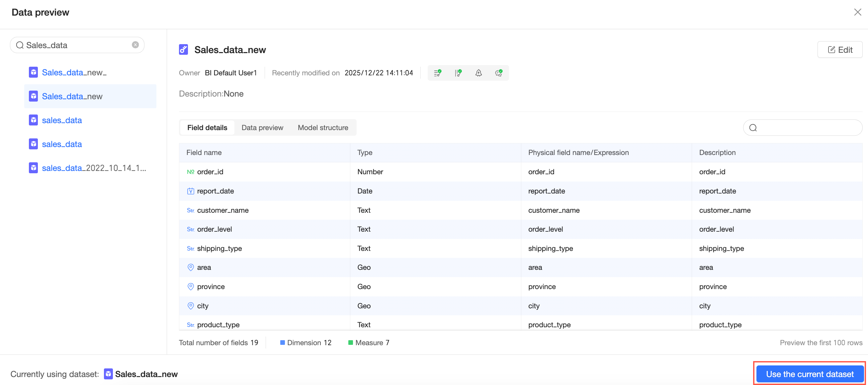The image size is (868, 385).
Task: Switch to the Data preview tab
Action: [x=262, y=128]
